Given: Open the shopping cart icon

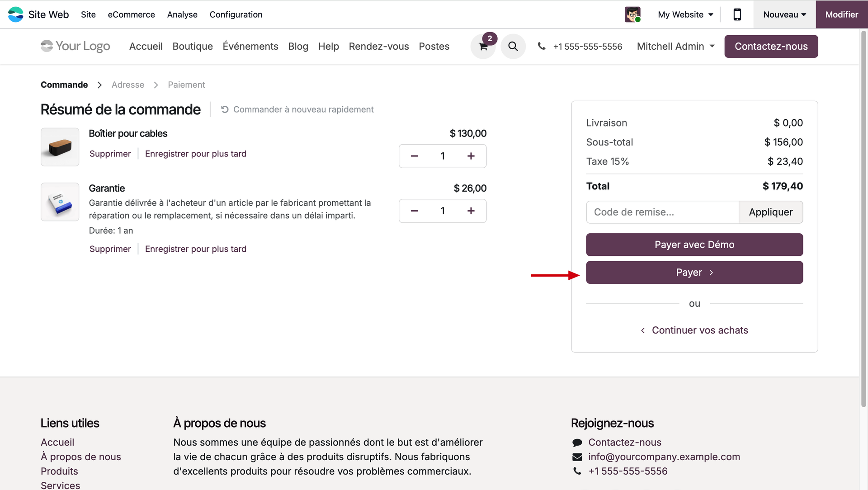Looking at the screenshot, I should coord(483,47).
